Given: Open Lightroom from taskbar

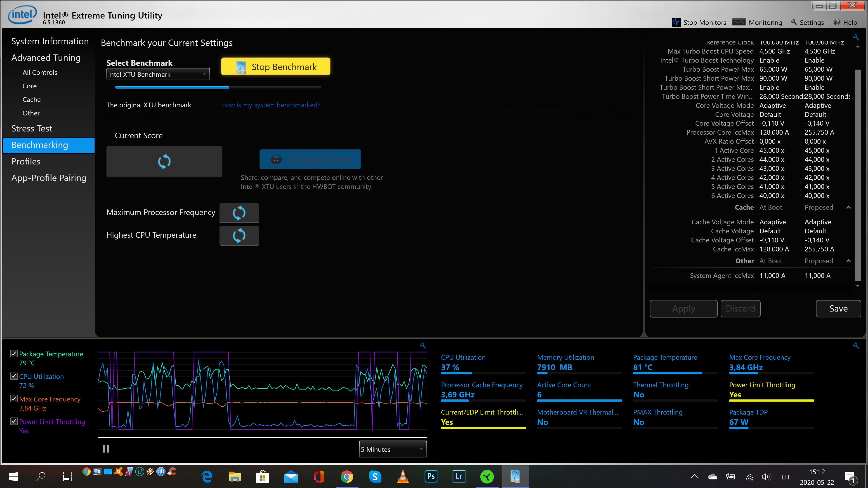Looking at the screenshot, I should click(459, 476).
